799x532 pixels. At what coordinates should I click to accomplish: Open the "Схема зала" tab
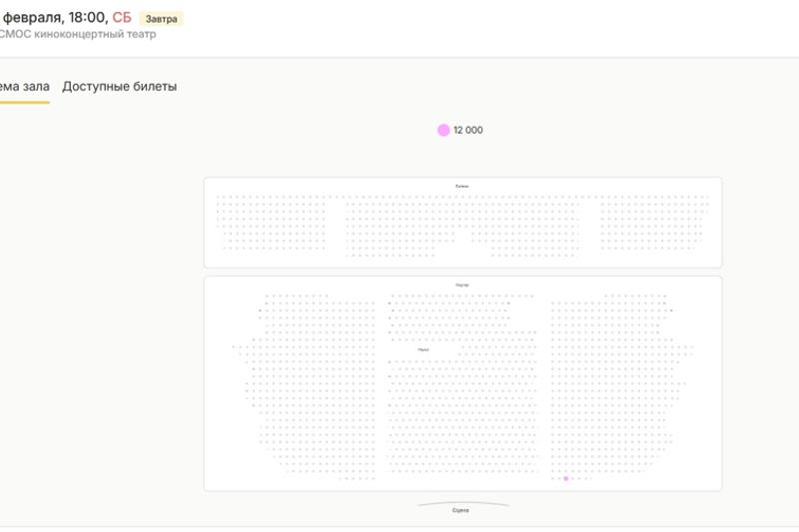point(24,87)
